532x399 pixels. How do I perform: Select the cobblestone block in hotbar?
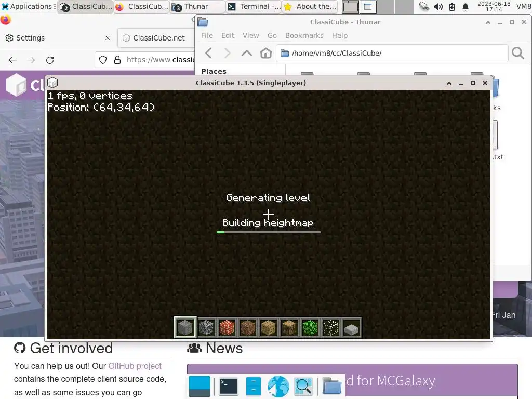click(x=206, y=328)
